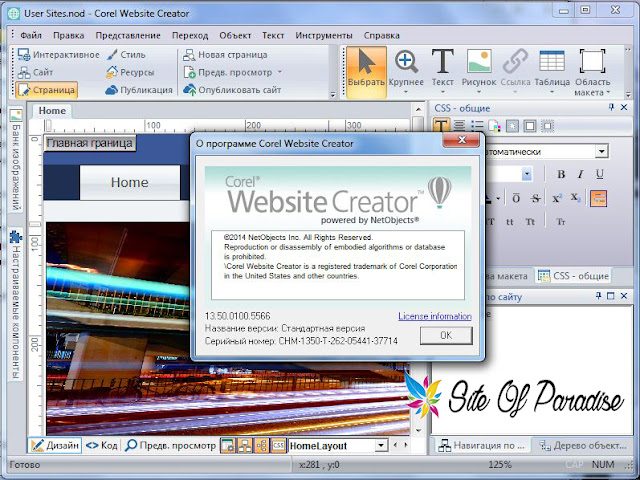Click the vertical scrollbar down arrow
The image size is (640, 480).
click(418, 430)
